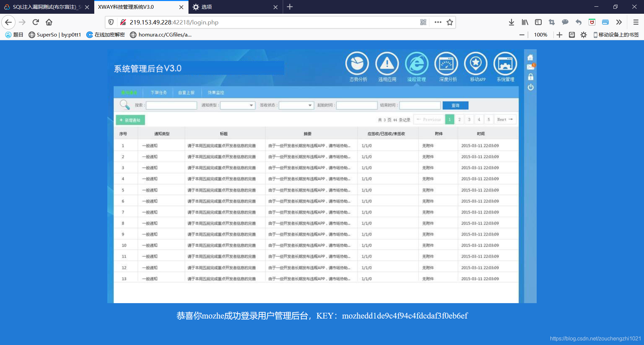The height and width of the screenshot is (345, 644).
Task: Go to pagination page 3
Action: (469, 119)
